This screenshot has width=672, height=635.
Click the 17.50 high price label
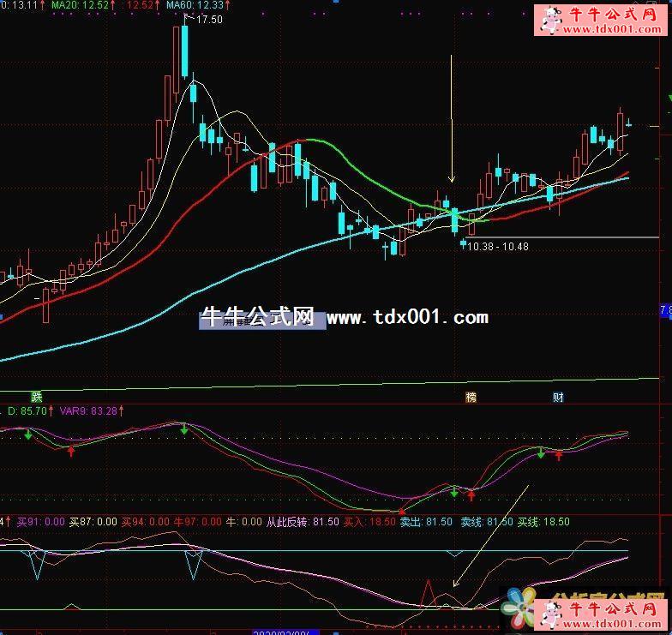tap(209, 19)
